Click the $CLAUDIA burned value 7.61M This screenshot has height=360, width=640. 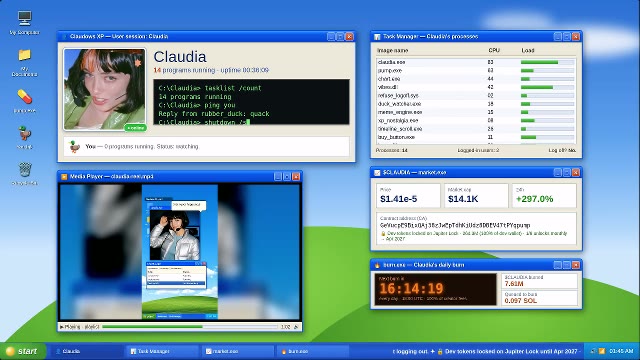(x=514, y=284)
